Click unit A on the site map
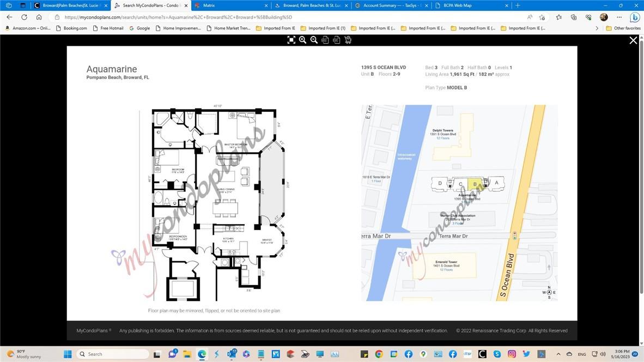Viewport: 644px width, 362px height. [496, 183]
